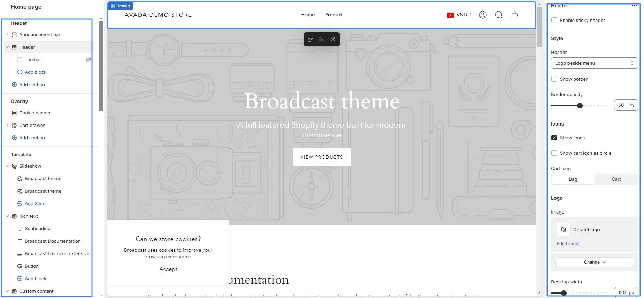Check the Show border option

554,79
